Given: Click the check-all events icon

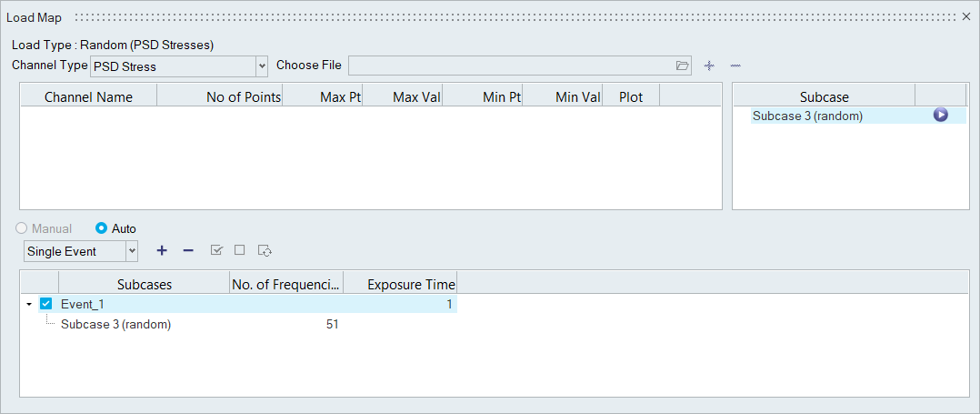Looking at the screenshot, I should pos(216,250).
